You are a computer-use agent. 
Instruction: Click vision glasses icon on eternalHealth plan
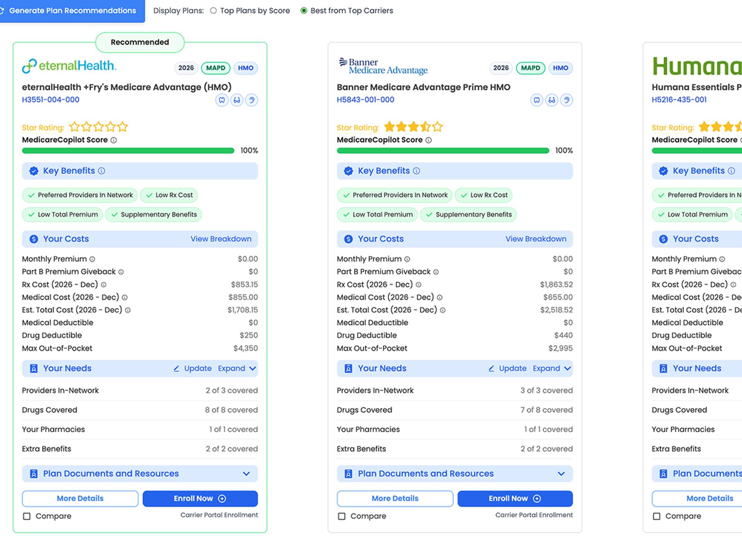tap(237, 100)
